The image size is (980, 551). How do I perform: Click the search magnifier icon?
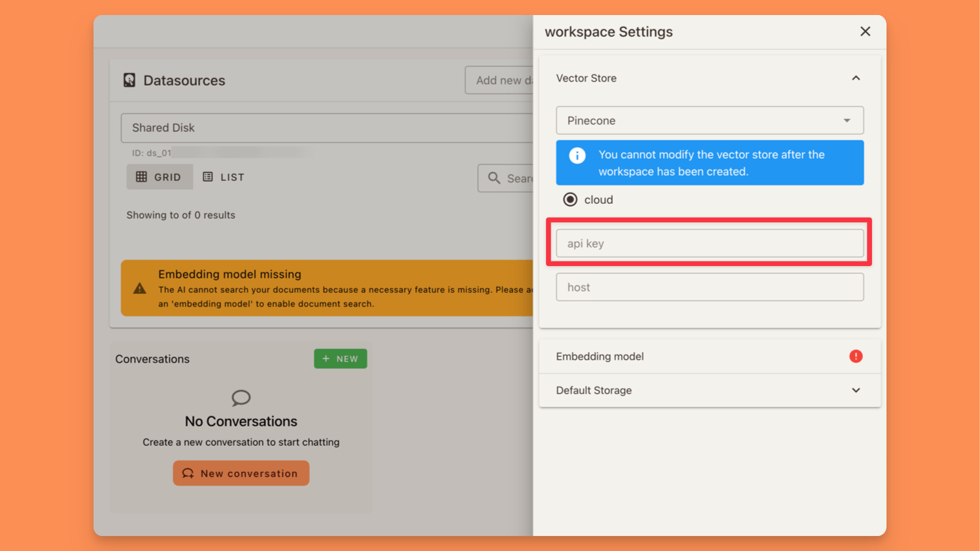pos(494,178)
